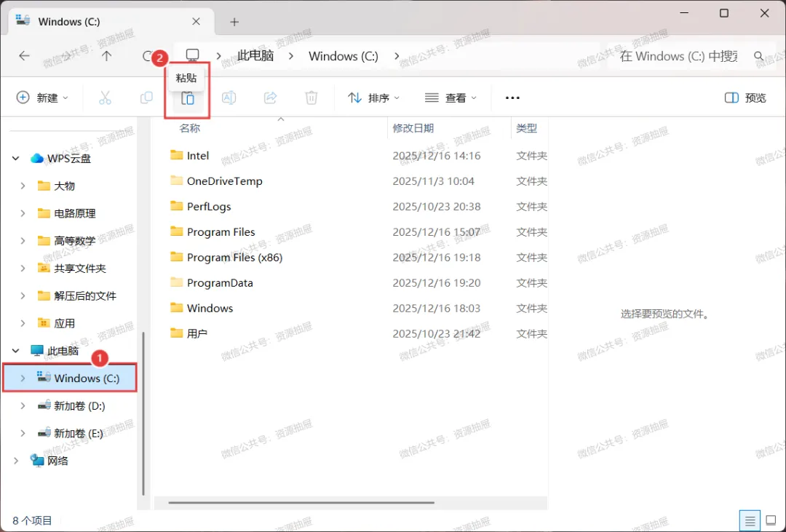Click the chevron after Windows (C:) in address bar
This screenshot has height=532, width=786.
[x=397, y=55]
